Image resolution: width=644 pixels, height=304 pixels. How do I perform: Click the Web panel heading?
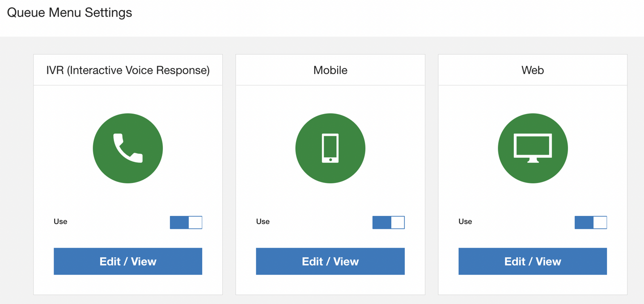(533, 70)
